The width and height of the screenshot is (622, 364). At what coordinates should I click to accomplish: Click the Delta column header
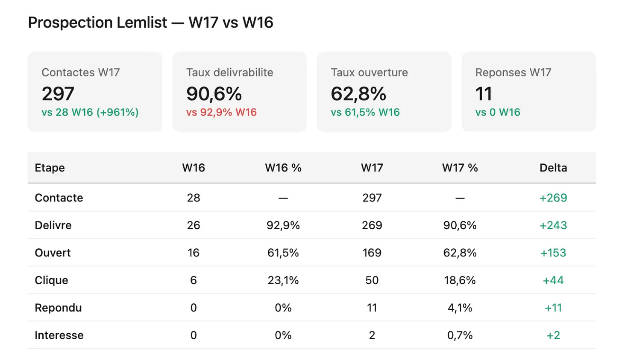click(x=553, y=168)
